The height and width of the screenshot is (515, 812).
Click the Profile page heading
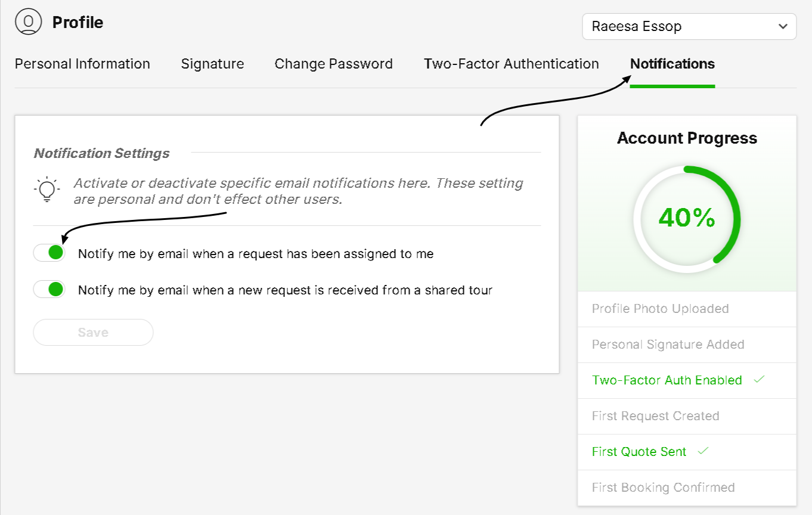[x=78, y=23]
